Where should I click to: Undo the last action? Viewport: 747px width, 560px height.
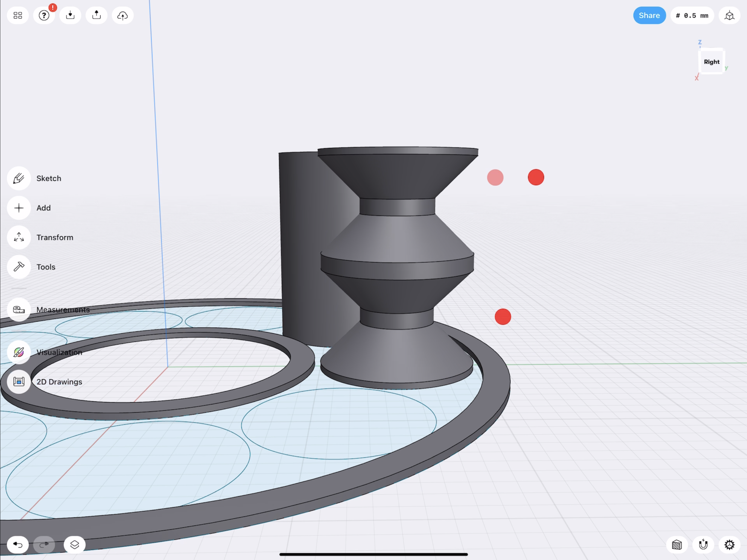pos(17,544)
